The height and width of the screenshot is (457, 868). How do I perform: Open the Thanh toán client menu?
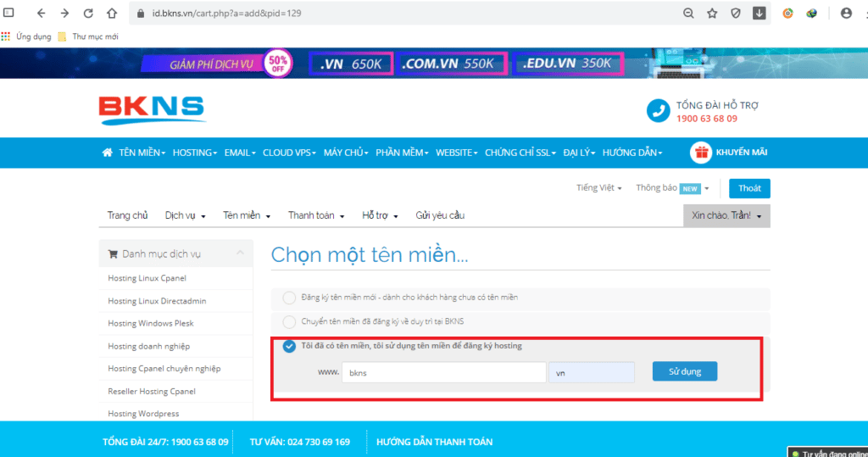(316, 215)
